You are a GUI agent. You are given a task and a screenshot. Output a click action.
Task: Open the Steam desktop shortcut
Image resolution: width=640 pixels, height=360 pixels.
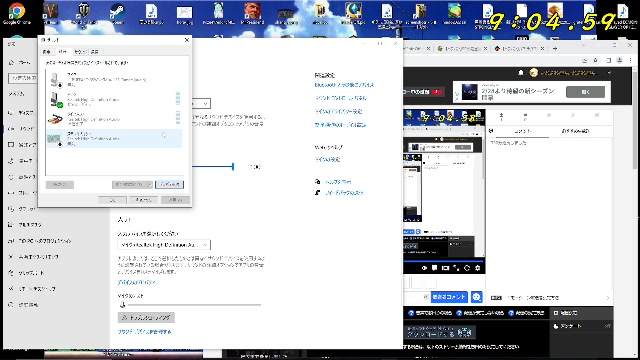(x=118, y=13)
